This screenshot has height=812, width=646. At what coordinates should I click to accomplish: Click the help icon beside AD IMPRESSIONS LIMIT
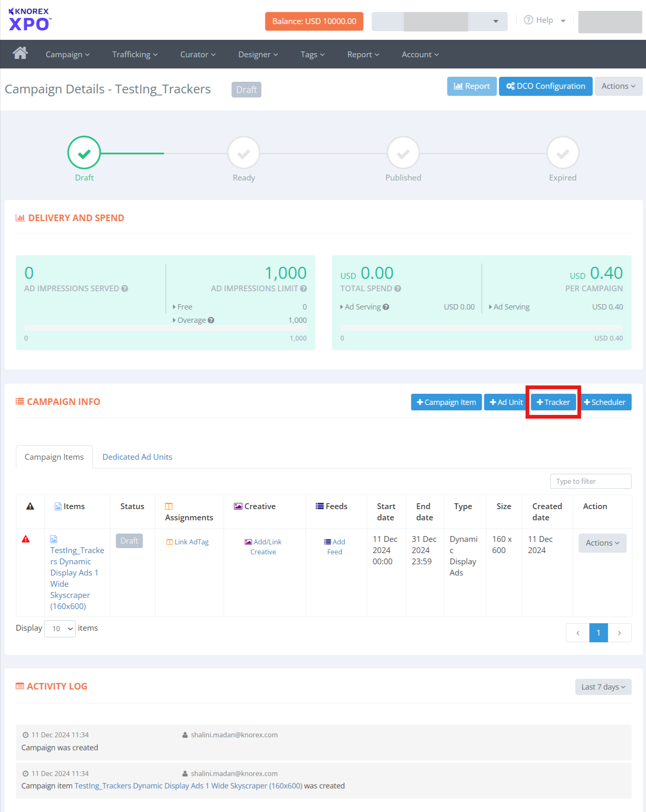coord(304,288)
